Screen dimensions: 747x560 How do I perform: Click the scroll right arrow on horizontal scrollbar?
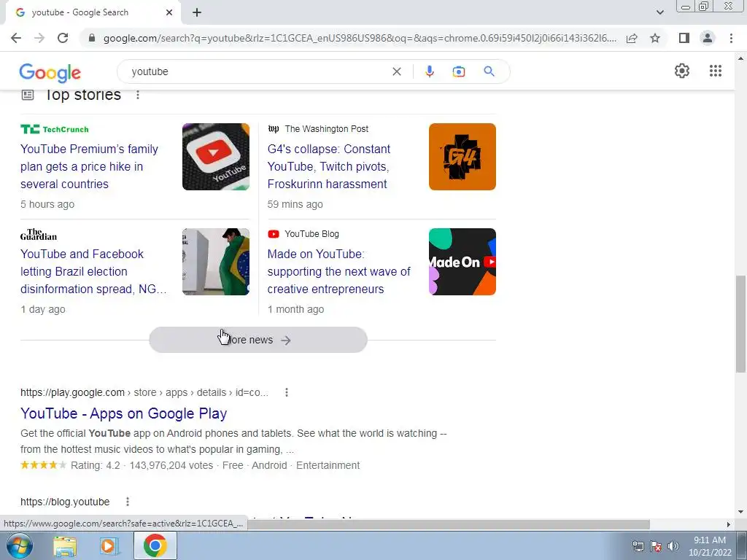[728, 524]
